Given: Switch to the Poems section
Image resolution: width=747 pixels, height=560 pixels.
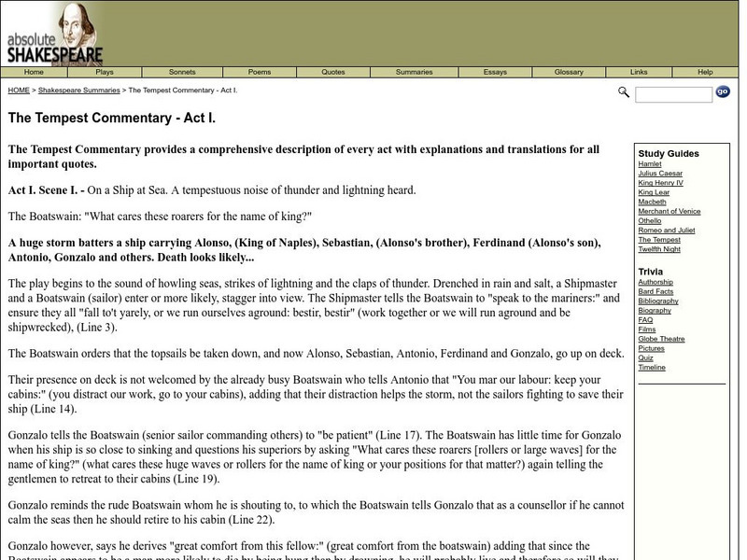Looking at the screenshot, I should click(x=259, y=70).
